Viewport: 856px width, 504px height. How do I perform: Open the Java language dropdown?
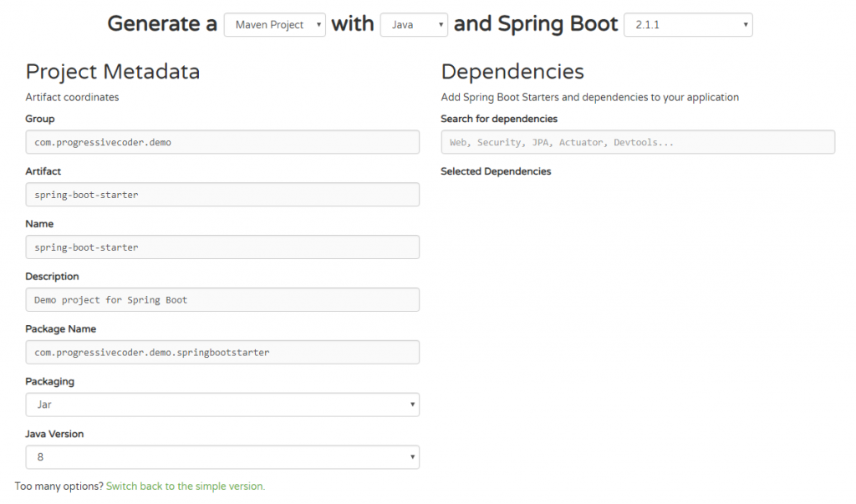pyautogui.click(x=414, y=24)
